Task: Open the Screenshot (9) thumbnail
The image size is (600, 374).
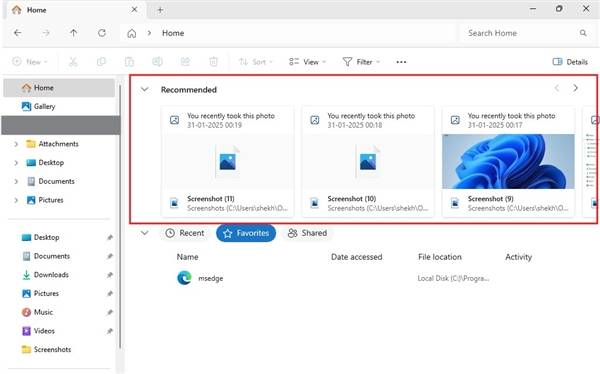Action: click(508, 162)
